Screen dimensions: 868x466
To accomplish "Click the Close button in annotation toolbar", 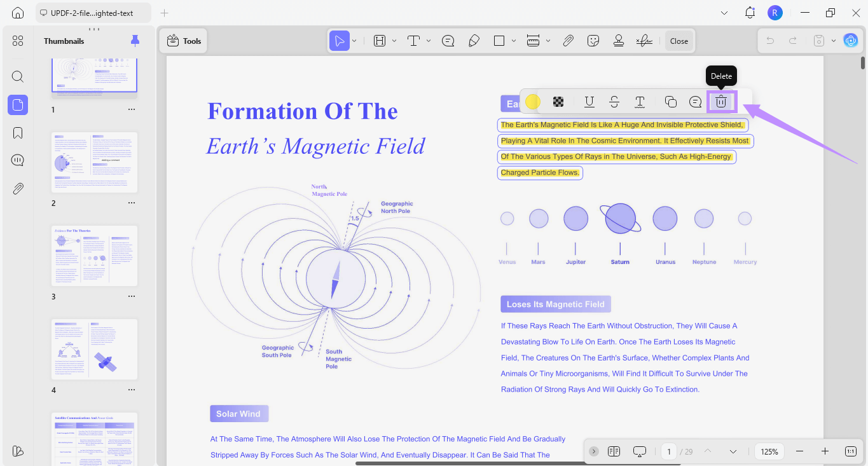I will [x=679, y=41].
